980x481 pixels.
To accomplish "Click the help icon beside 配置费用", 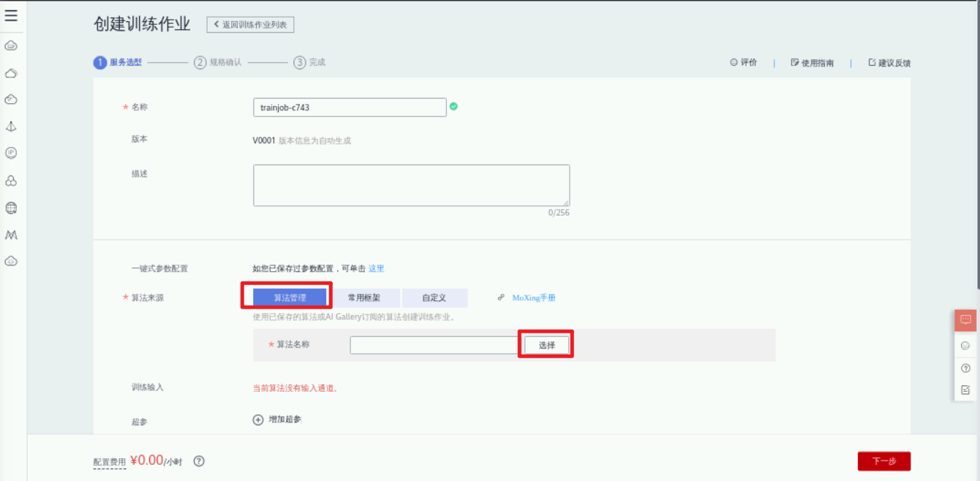I will (199, 461).
